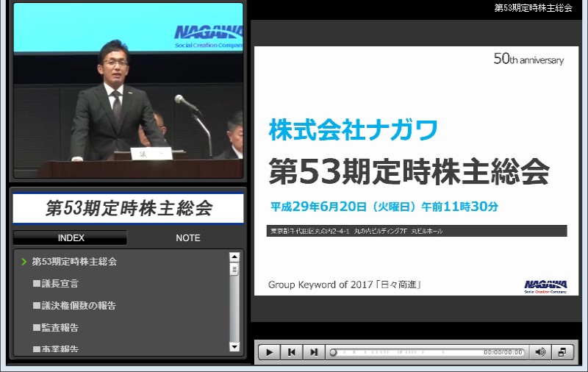588x372 pixels.
Task: Skip to previous chapter button
Action: [291, 352]
